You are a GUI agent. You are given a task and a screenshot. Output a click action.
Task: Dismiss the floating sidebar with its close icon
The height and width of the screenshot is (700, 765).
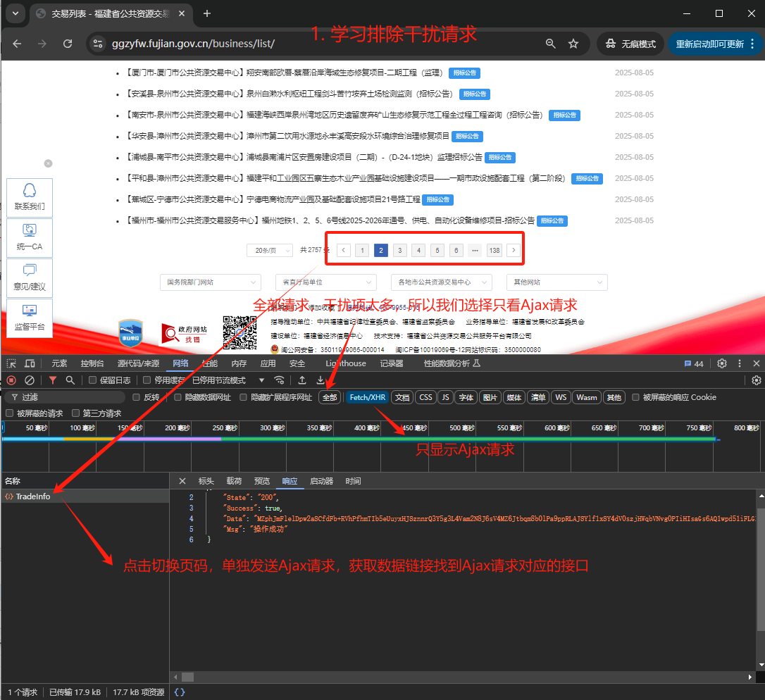(48, 163)
